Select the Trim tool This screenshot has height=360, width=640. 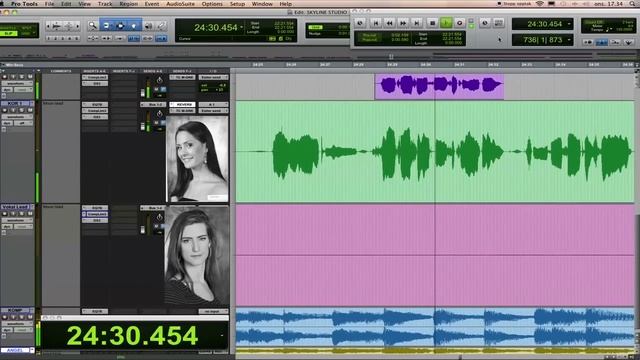point(107,25)
